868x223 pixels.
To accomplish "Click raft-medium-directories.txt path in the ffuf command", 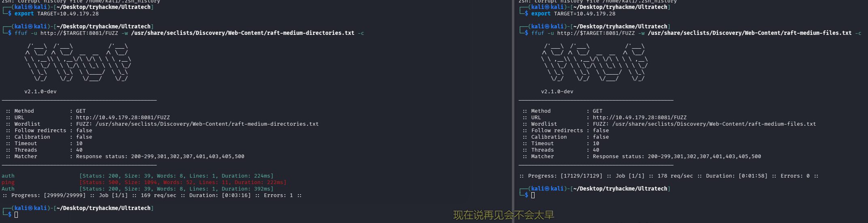I will [242, 33].
